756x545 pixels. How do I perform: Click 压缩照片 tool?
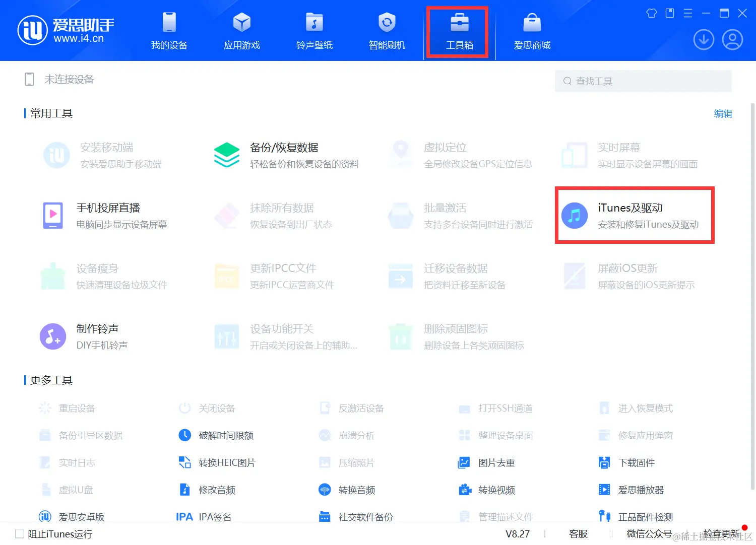click(347, 462)
